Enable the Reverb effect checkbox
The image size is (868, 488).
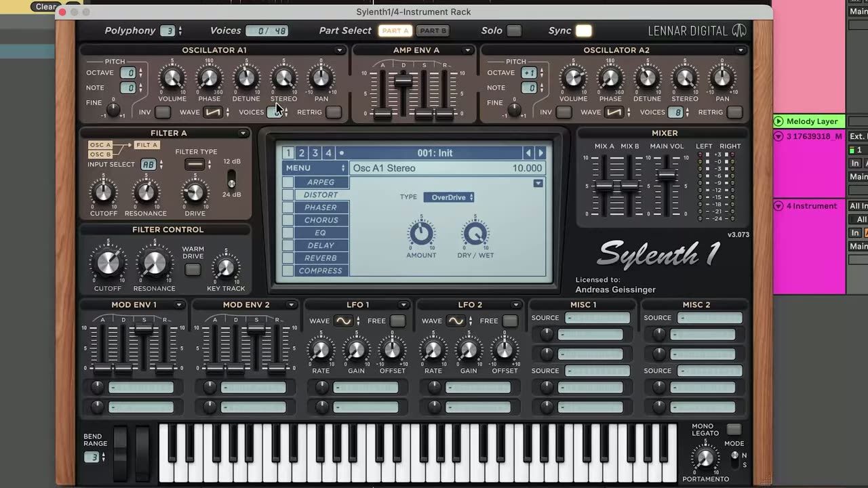[x=288, y=258]
